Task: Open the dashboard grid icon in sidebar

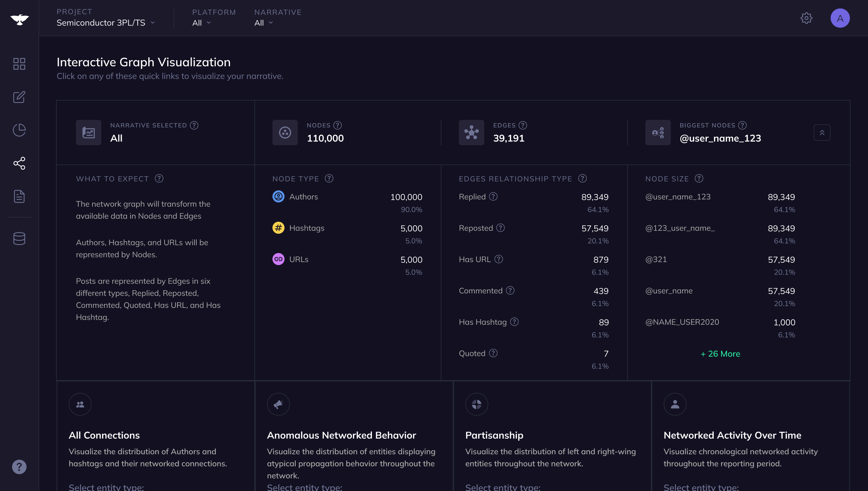Action: pos(19,64)
